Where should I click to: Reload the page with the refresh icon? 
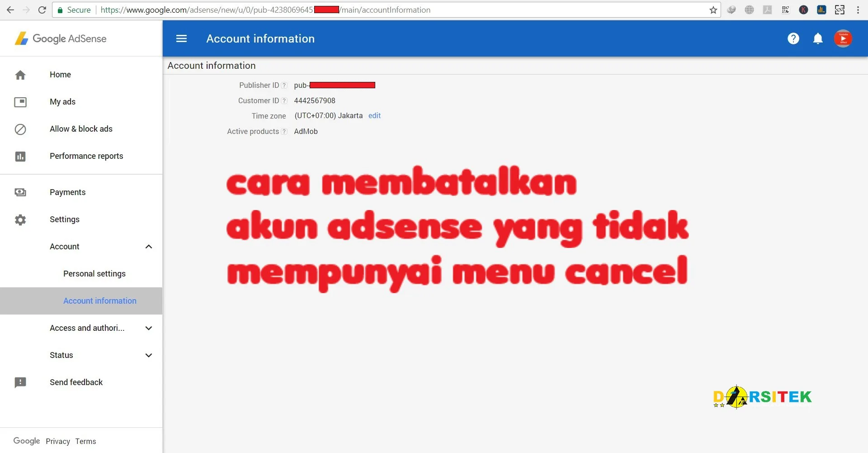[42, 10]
